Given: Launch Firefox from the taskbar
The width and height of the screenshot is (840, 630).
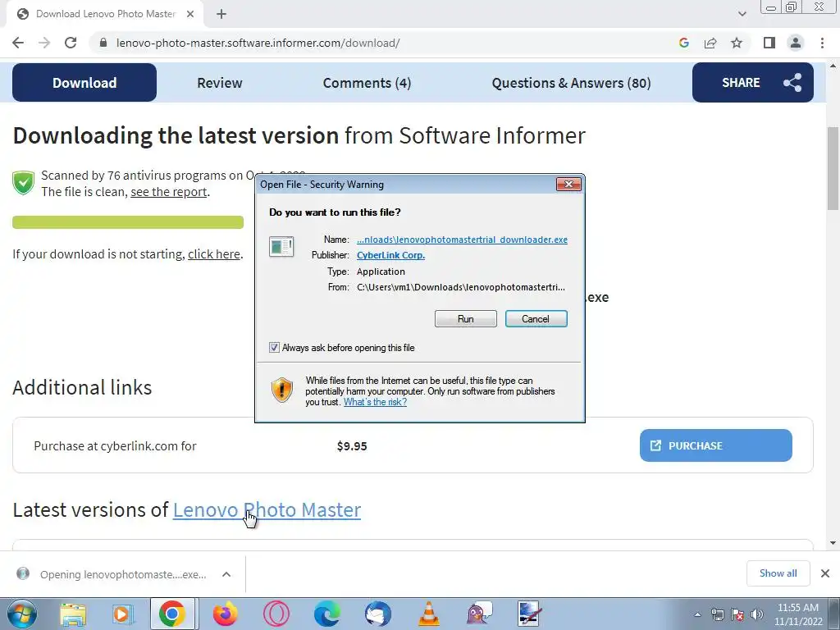Looking at the screenshot, I should (x=225, y=614).
